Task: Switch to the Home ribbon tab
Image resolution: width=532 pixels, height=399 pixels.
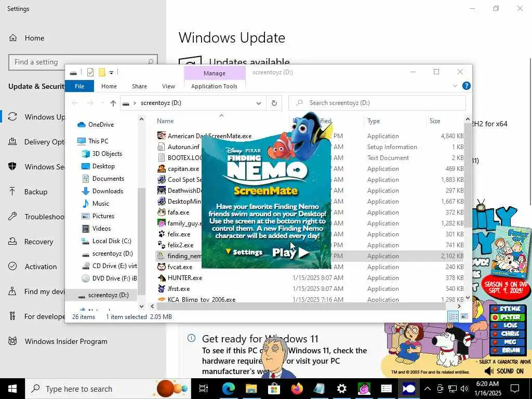Action: 109,86
